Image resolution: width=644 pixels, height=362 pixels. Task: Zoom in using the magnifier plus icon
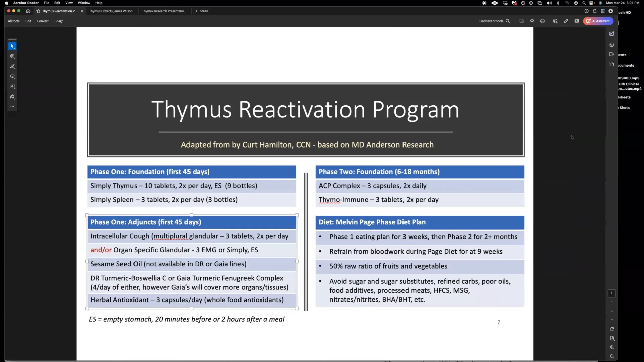pos(612,348)
